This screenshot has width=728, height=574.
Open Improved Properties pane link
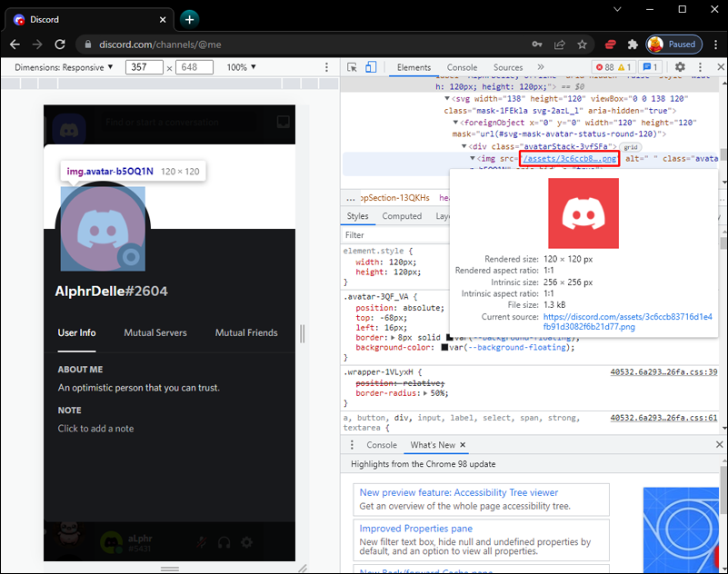click(x=415, y=529)
